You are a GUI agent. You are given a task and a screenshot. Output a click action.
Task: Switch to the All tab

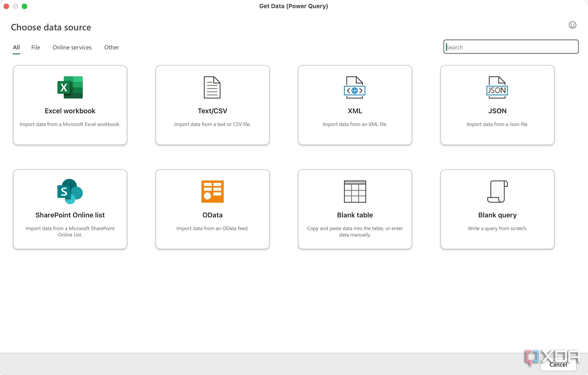tap(16, 47)
